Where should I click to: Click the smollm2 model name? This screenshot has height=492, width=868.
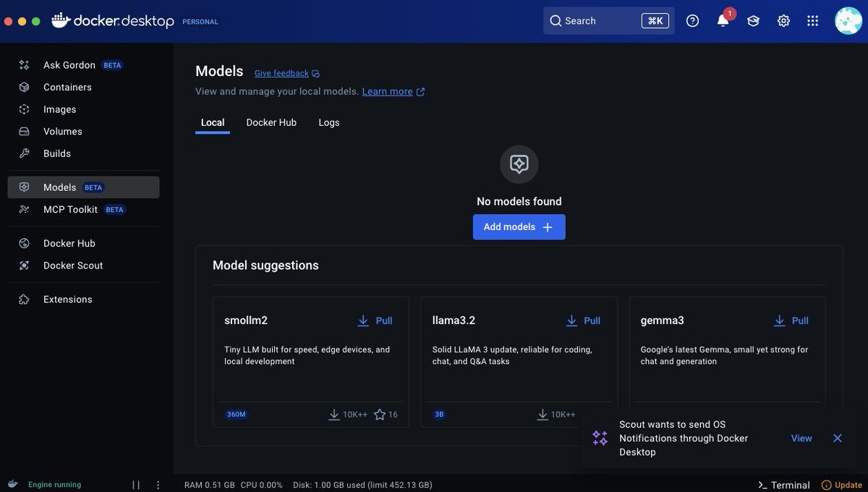pos(246,321)
